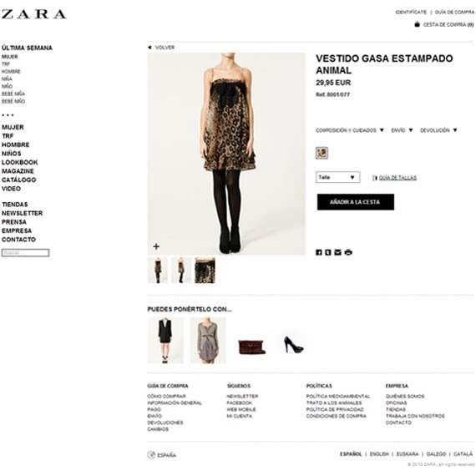Click the back arrow beside Volver

click(x=149, y=48)
